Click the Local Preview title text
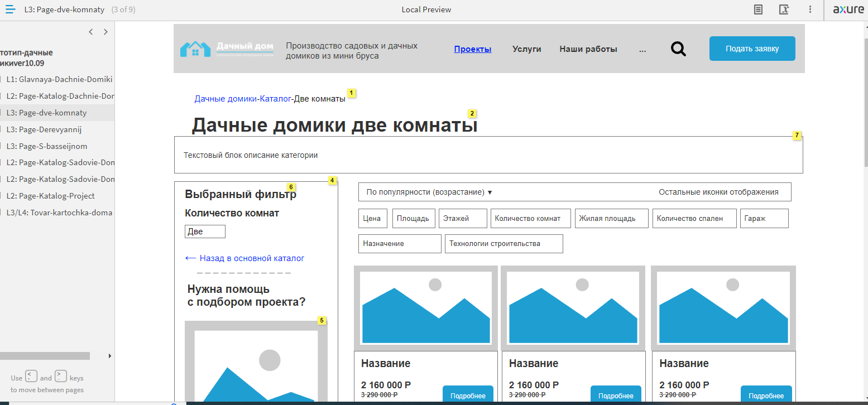This screenshot has height=405, width=868. (426, 9)
